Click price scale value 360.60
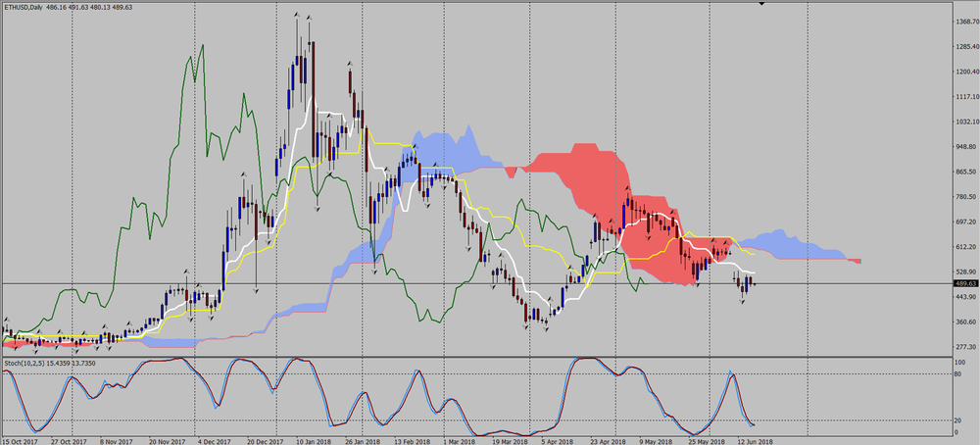 coord(966,321)
